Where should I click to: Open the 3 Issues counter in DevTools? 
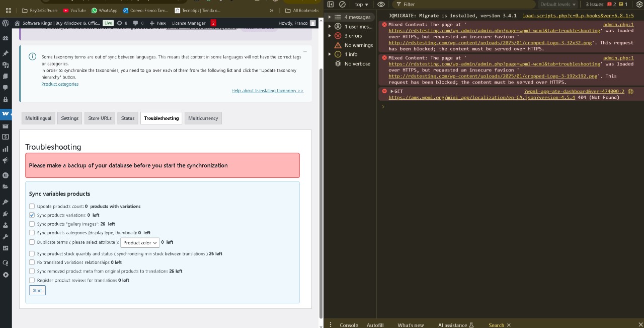[x=606, y=5]
